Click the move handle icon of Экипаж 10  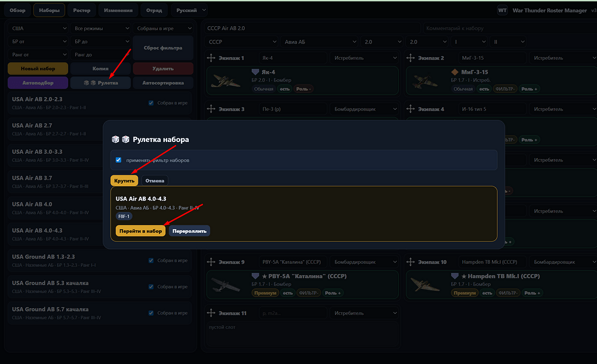click(x=411, y=262)
